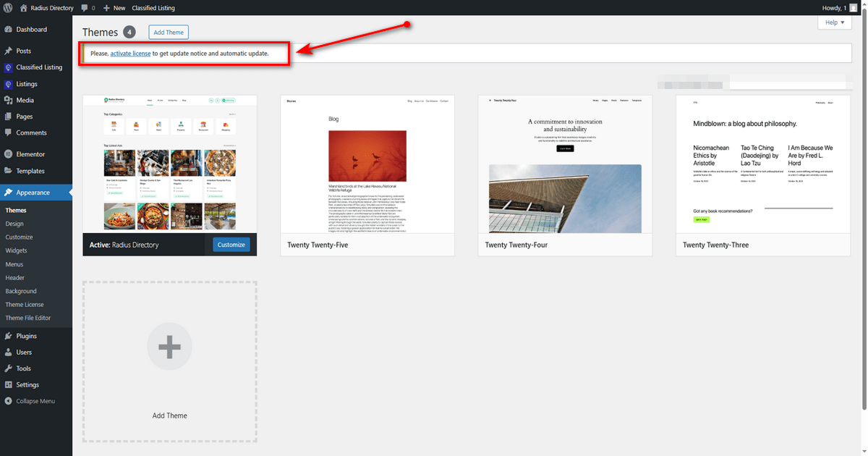Click the activate license link
This screenshot has width=868, height=456.
(x=130, y=54)
